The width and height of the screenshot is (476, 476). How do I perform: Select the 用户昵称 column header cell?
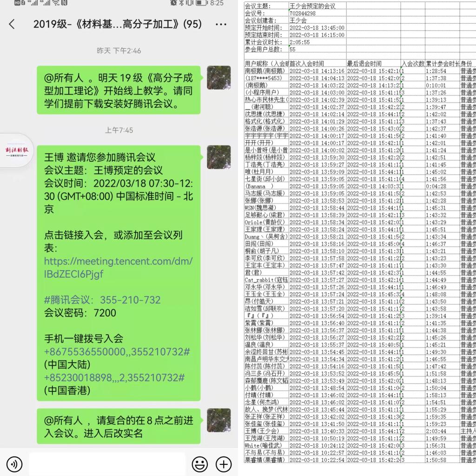pyautogui.click(x=266, y=63)
